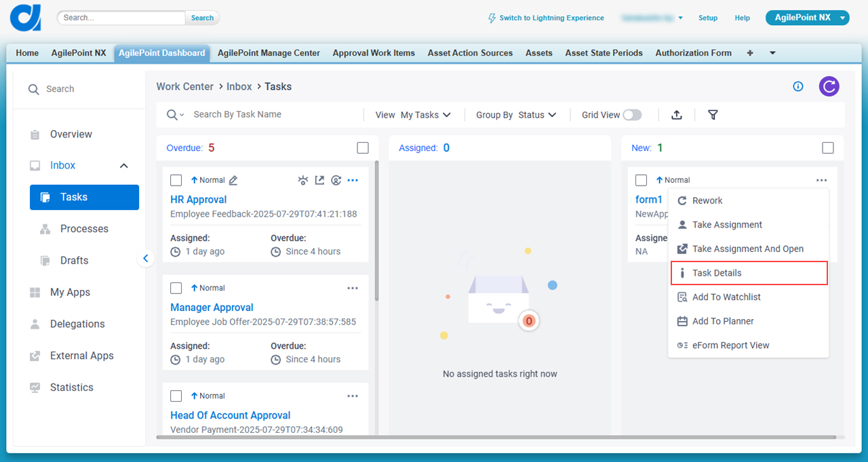Click the Statistics chart icon
Screen dimensions: 868x462
coord(35,387)
